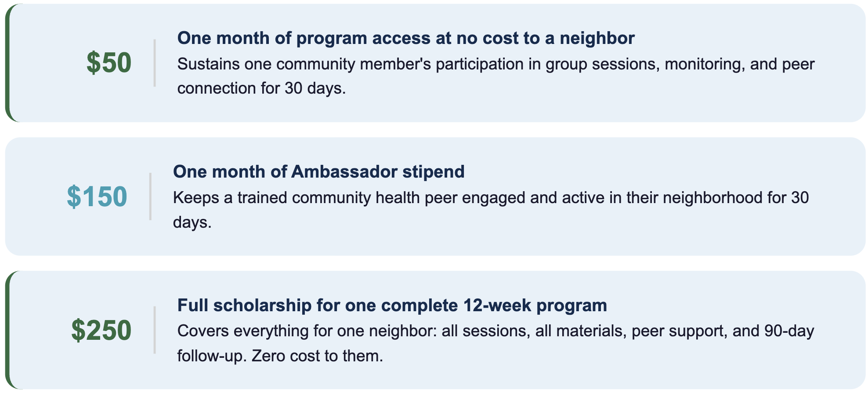Click the vertical divider beside $250
Image resolution: width=868 pixels, height=393 pixels.
(155, 330)
